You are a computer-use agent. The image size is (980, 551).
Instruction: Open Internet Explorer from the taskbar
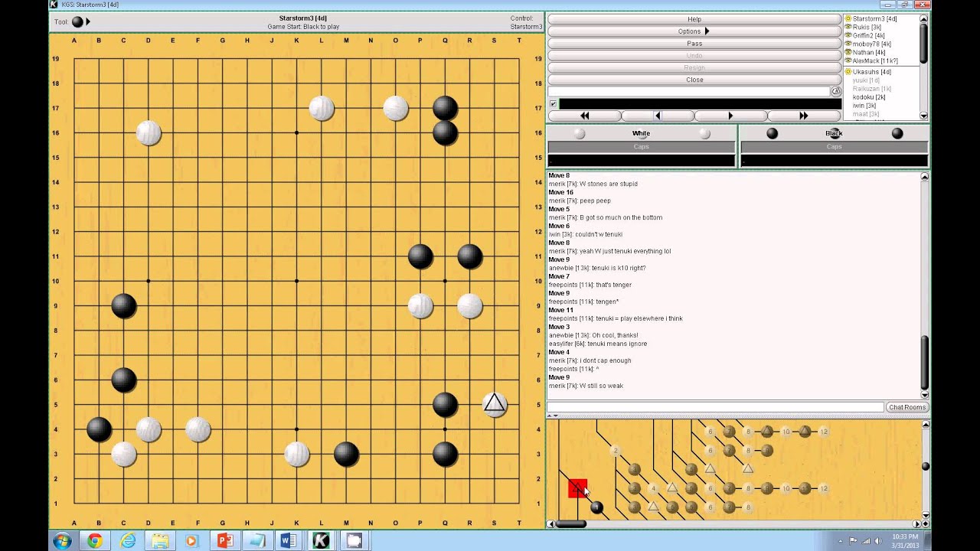[127, 541]
